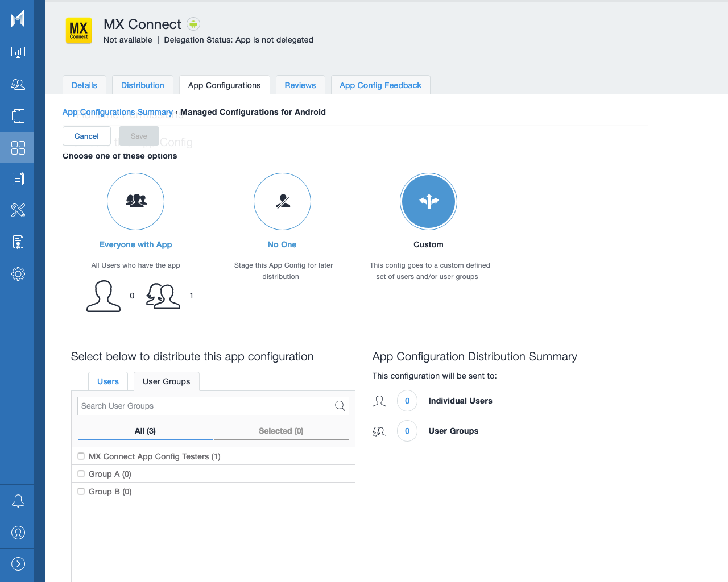
Task: Select the Custom distribution option
Action: pyautogui.click(x=428, y=201)
